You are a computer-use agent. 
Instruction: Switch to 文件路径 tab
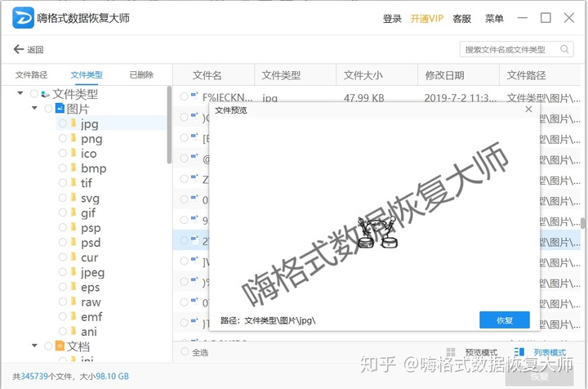click(31, 75)
